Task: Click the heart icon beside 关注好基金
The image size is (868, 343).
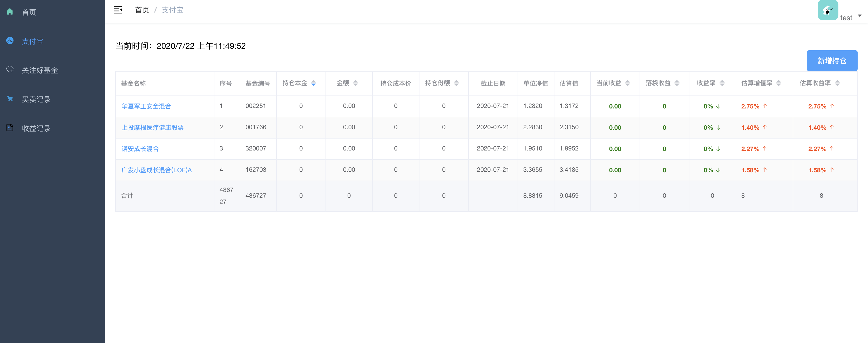Action: 10,70
